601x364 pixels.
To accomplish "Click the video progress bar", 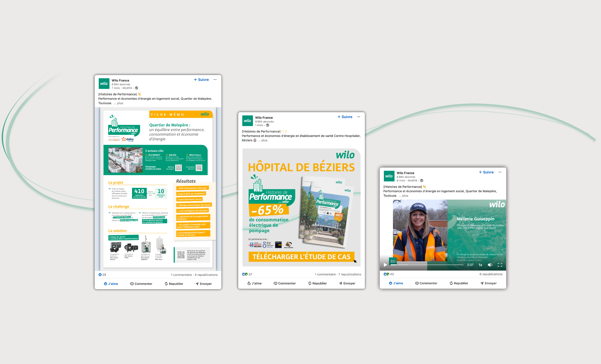I will (x=427, y=265).
